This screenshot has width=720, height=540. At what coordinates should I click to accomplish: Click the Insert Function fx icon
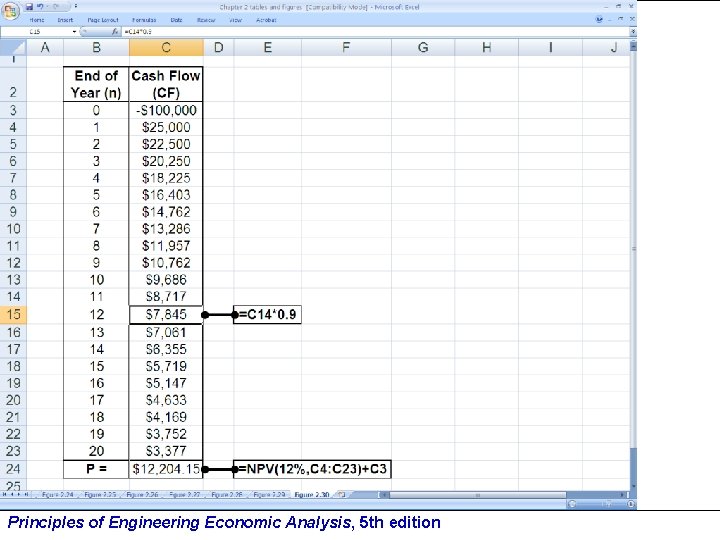pos(115,32)
